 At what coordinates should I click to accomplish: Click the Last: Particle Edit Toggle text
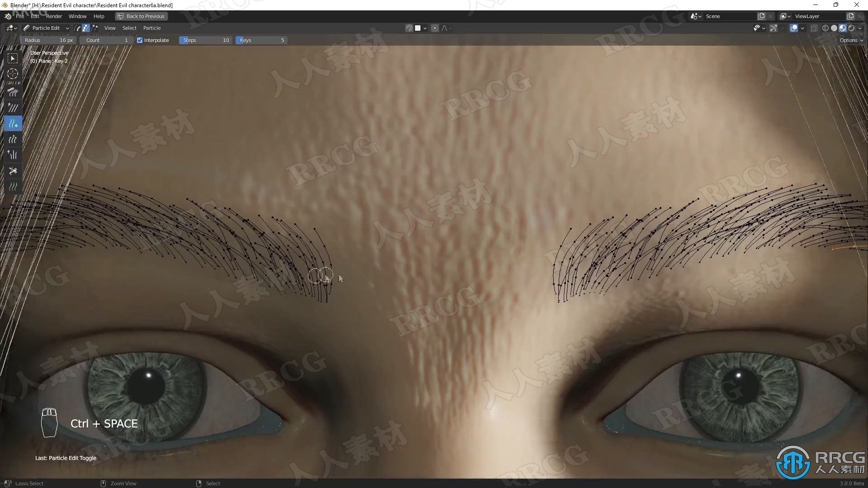coord(66,458)
